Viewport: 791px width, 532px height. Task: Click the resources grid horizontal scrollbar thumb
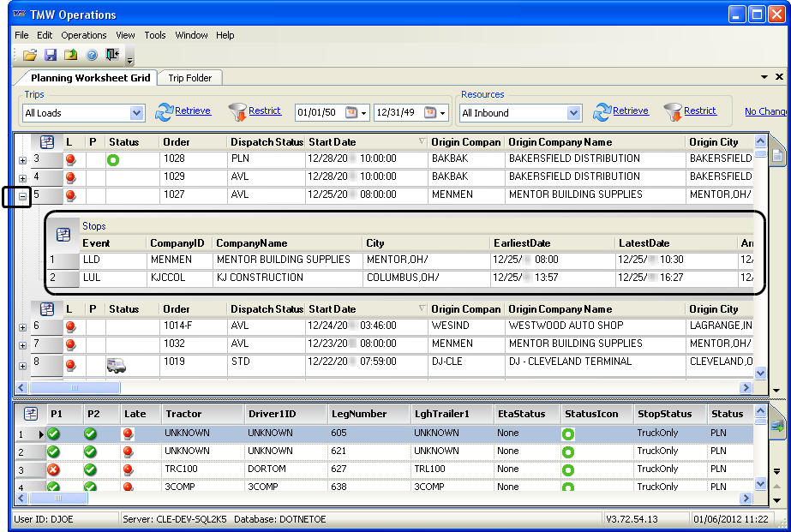[x=57, y=498]
